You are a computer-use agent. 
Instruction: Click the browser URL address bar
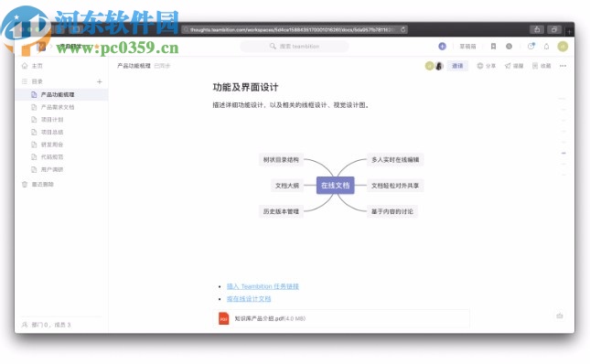pyautogui.click(x=295, y=29)
